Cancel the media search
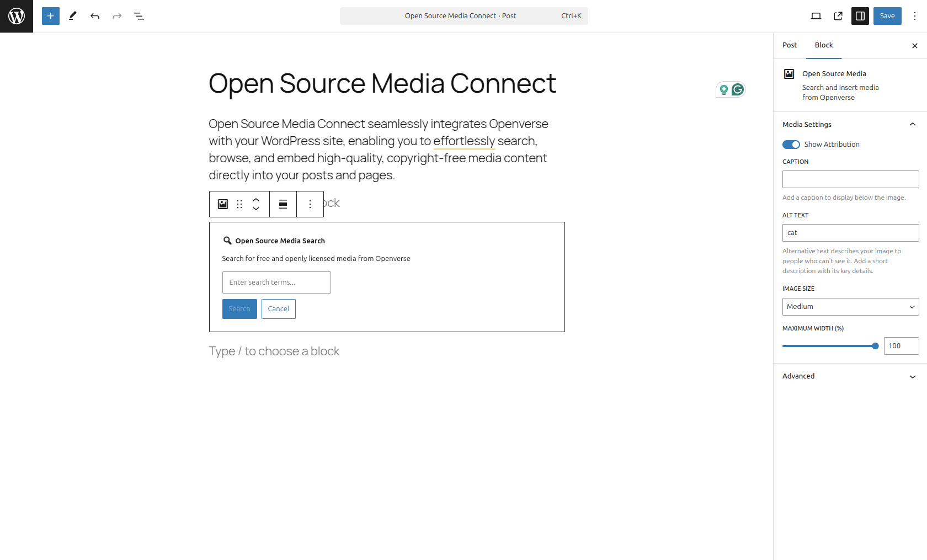This screenshot has height=560, width=927. point(279,309)
